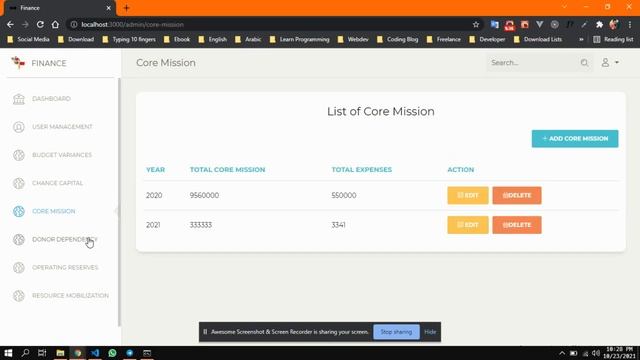Screen dimensions: 640x360
Task: Open the Typing 10 fingers bookmark
Action: coord(129,40)
